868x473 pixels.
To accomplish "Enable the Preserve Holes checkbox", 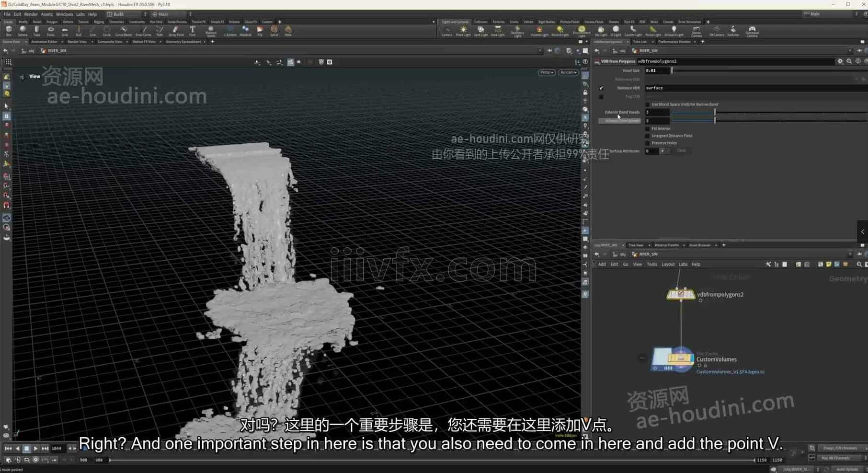I will [648, 143].
